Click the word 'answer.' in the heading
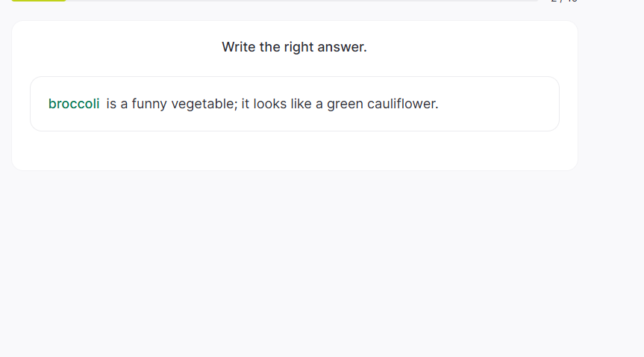Viewport: 644px width, 357px height. click(344, 47)
